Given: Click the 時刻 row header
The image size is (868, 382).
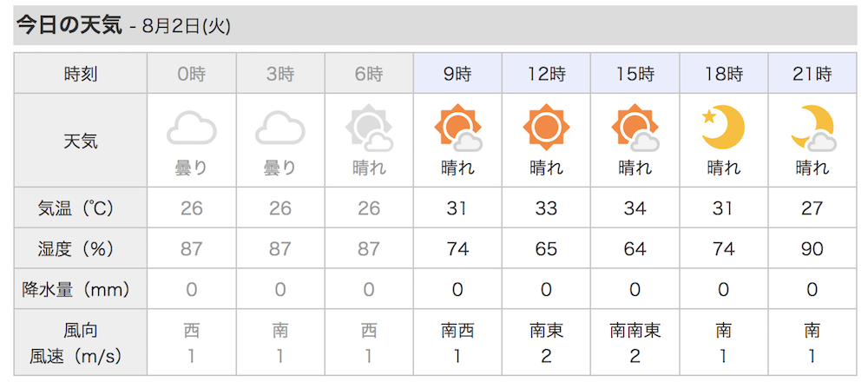Looking at the screenshot, I should point(81,74).
